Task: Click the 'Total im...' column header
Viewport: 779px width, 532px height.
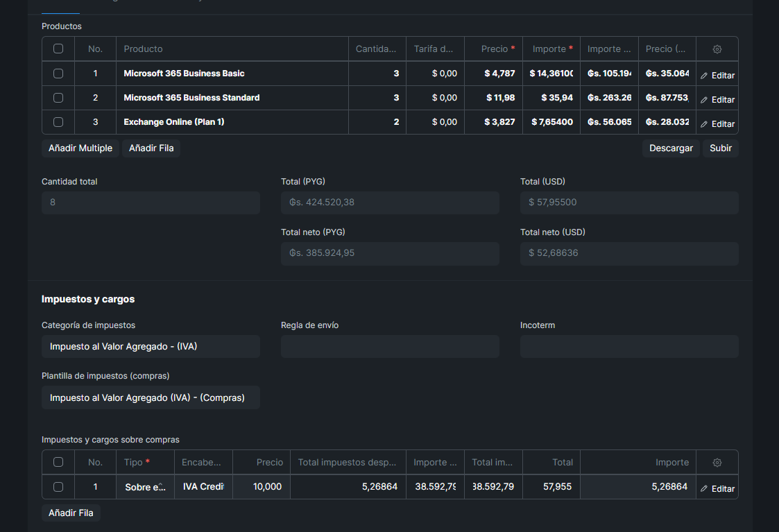Action: (493, 463)
